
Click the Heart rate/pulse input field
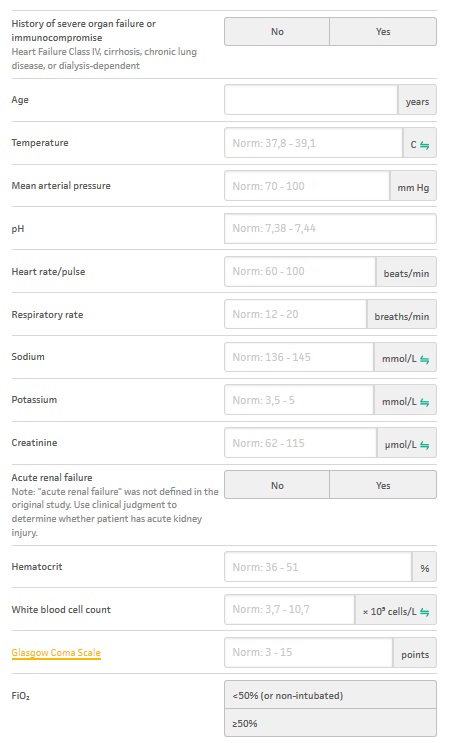[300, 272]
